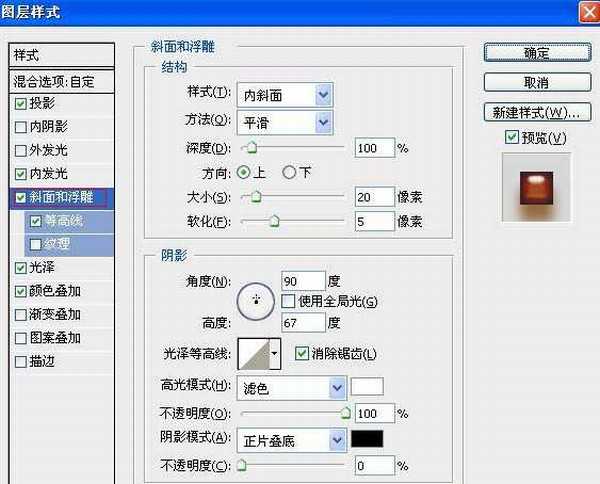Screen dimensions: 600x484
Task: Click the white highlight color swatch
Action: click(367, 386)
